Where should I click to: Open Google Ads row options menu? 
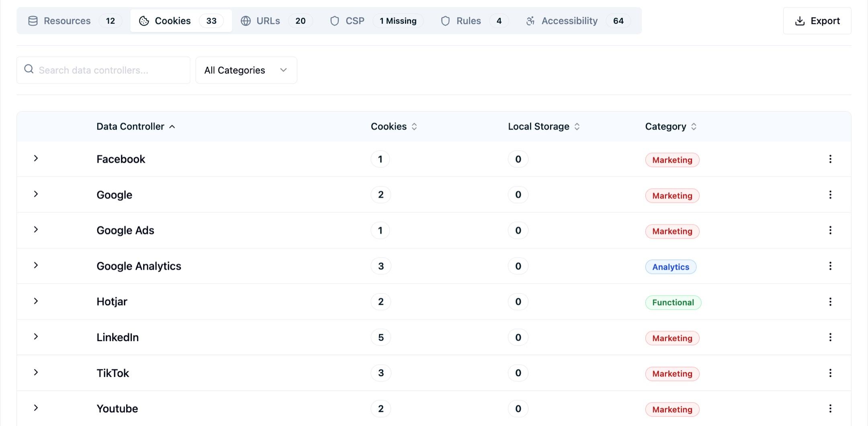click(830, 230)
